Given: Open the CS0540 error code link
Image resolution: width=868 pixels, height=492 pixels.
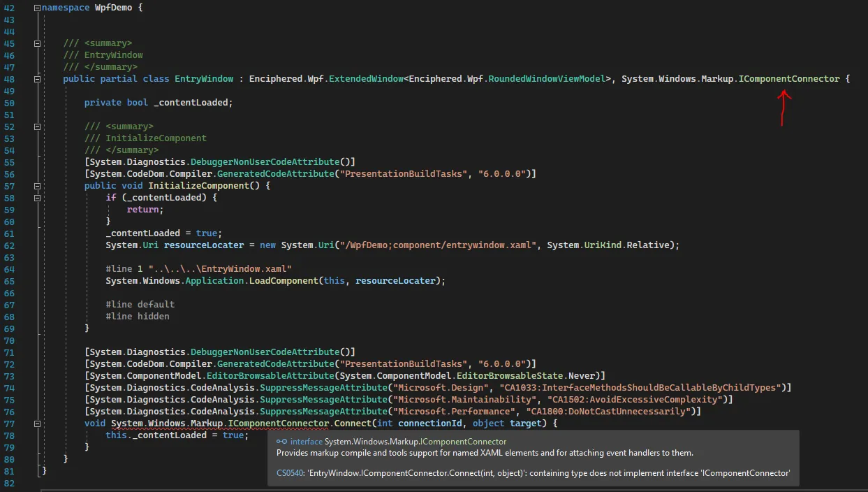Looking at the screenshot, I should pos(290,473).
